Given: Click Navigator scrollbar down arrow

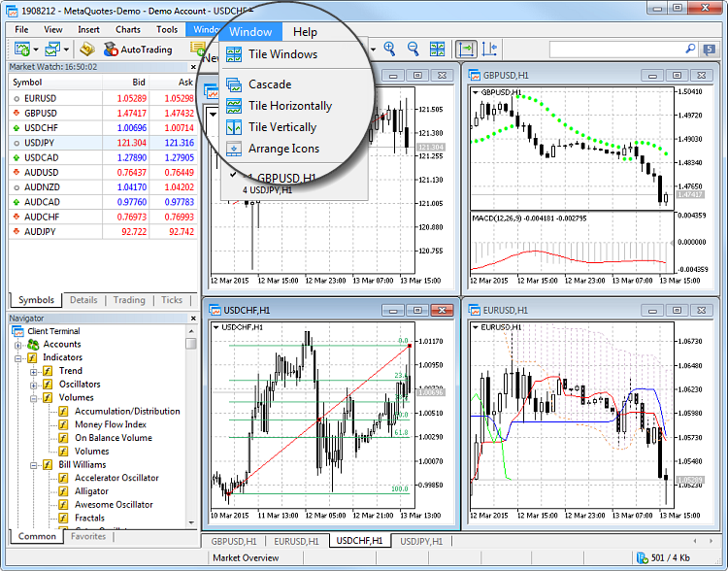Looking at the screenshot, I should pyautogui.click(x=191, y=523).
